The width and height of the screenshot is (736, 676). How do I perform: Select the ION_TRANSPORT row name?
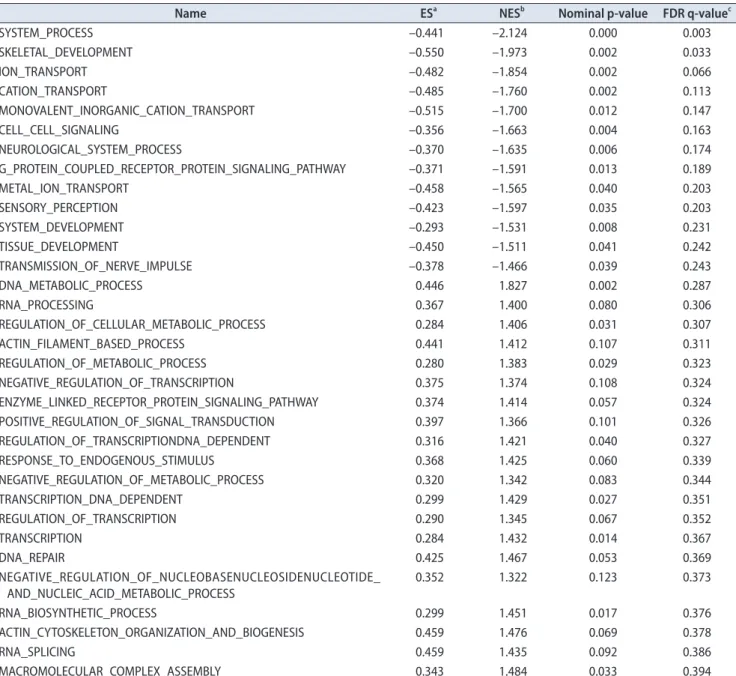44,72
